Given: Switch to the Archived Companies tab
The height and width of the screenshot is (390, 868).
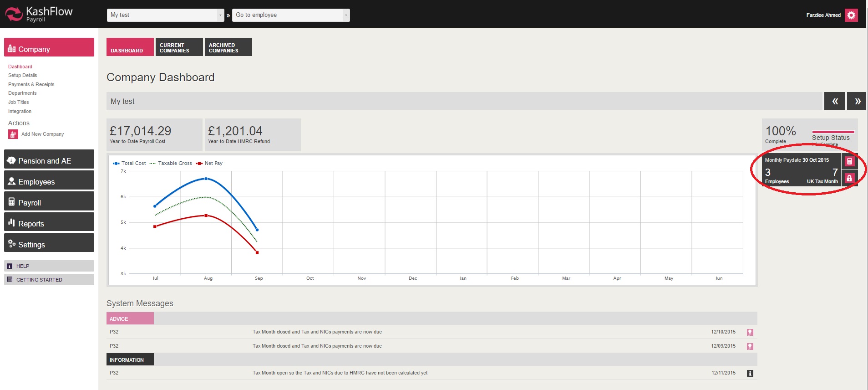Looking at the screenshot, I should click(228, 47).
